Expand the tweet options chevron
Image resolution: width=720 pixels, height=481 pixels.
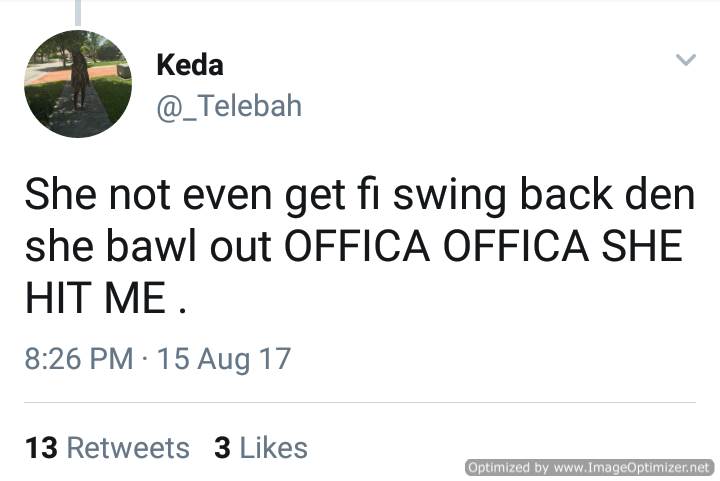tap(686, 60)
